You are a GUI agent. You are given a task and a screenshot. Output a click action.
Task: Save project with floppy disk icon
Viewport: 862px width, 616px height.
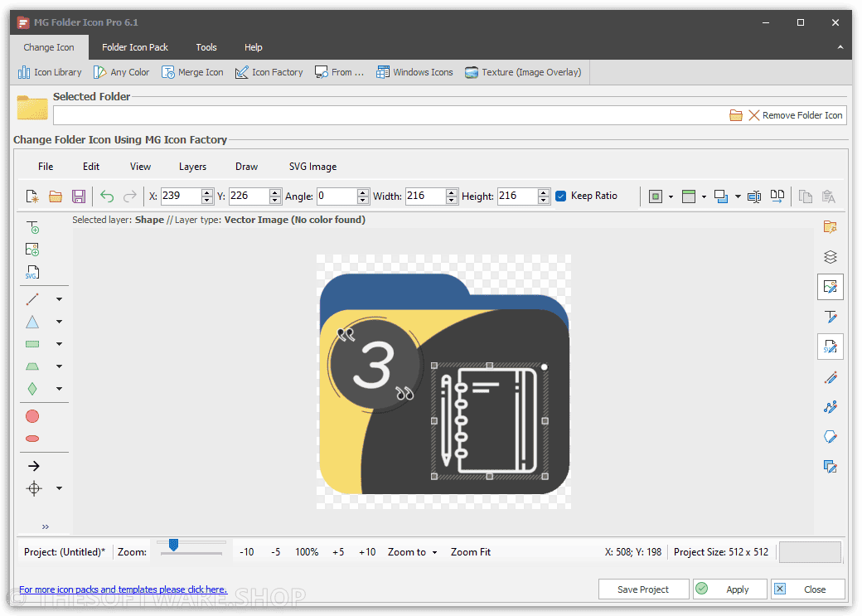pos(79,196)
